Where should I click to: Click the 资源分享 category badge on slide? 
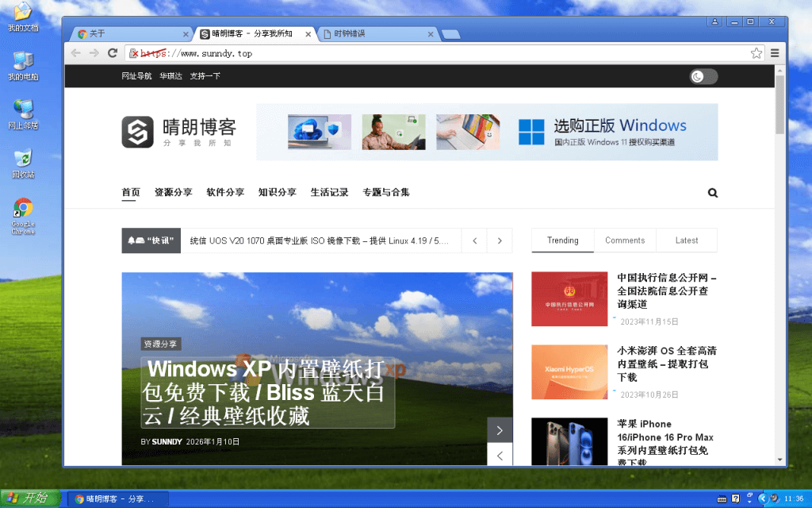pyautogui.click(x=160, y=344)
